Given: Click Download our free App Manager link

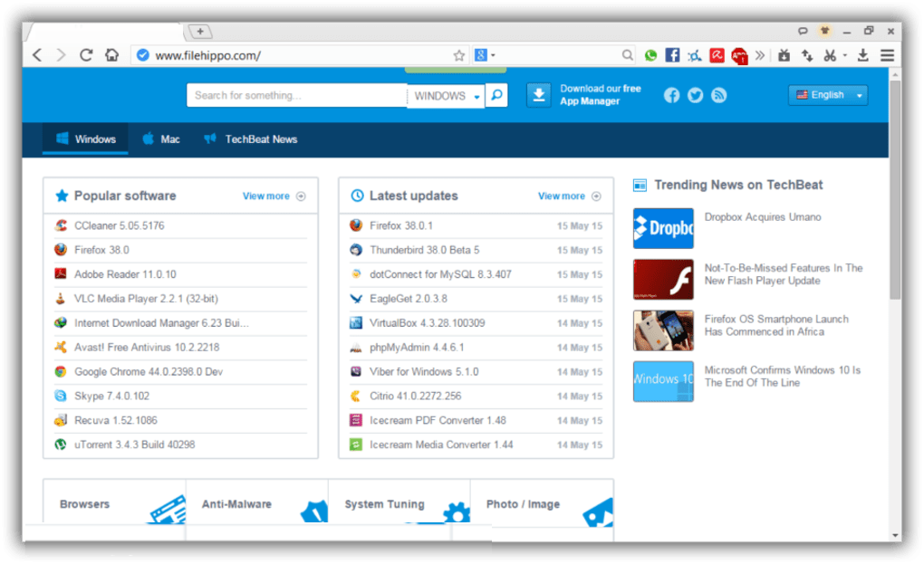Looking at the screenshot, I should [x=601, y=95].
